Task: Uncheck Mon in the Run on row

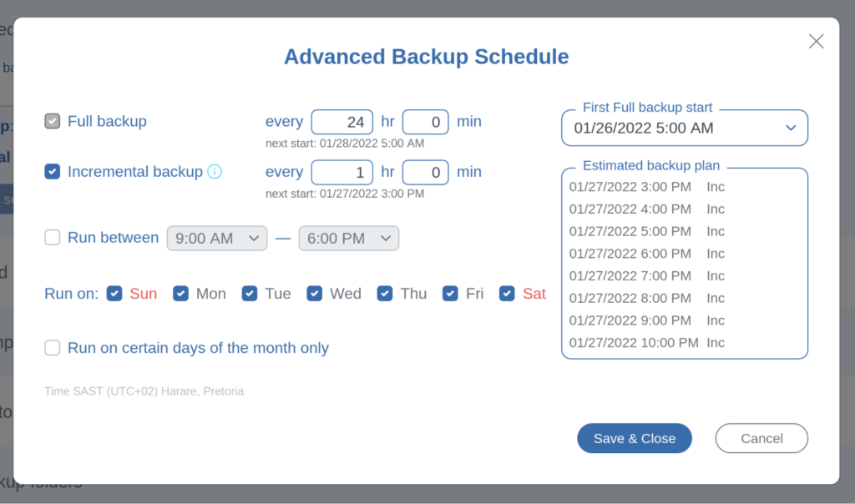Action: 181,293
